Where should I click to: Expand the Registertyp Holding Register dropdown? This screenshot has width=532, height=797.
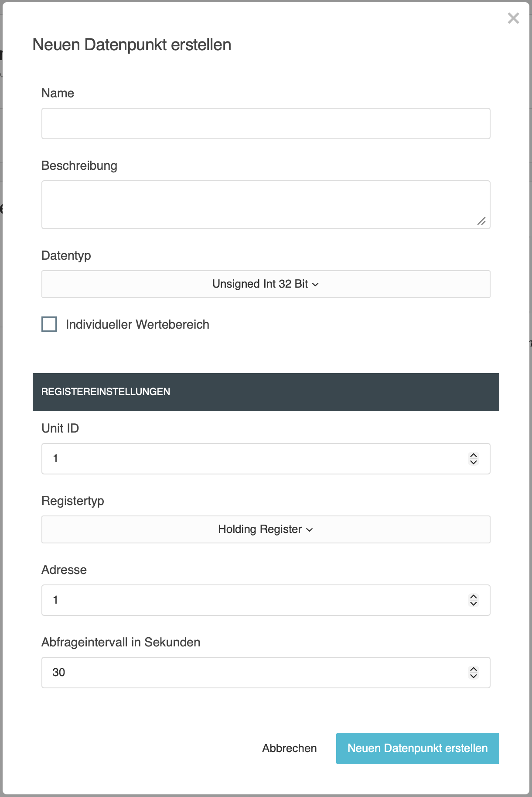pyautogui.click(x=266, y=529)
